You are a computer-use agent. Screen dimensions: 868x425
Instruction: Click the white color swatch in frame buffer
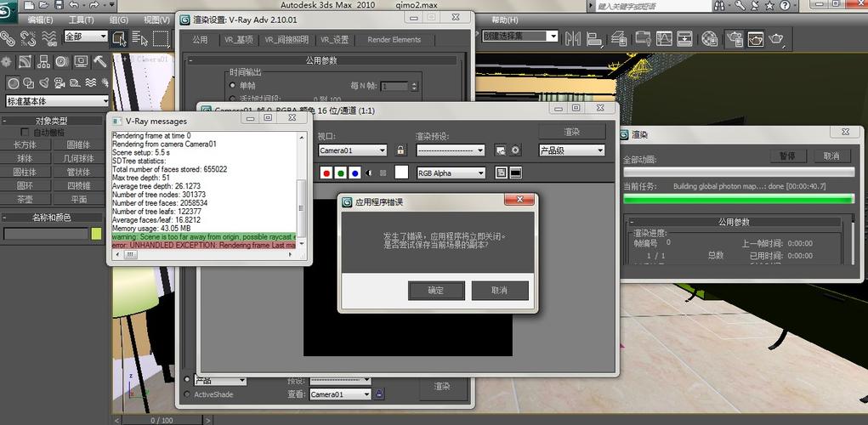(401, 173)
